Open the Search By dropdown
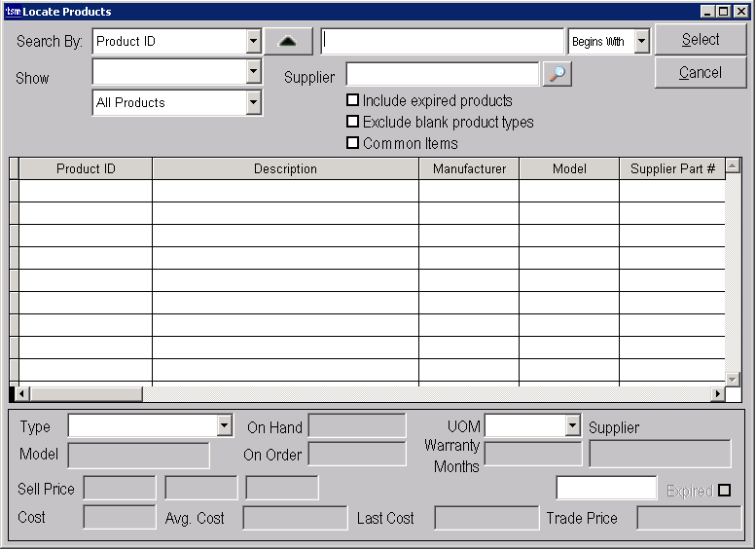 pos(254,42)
